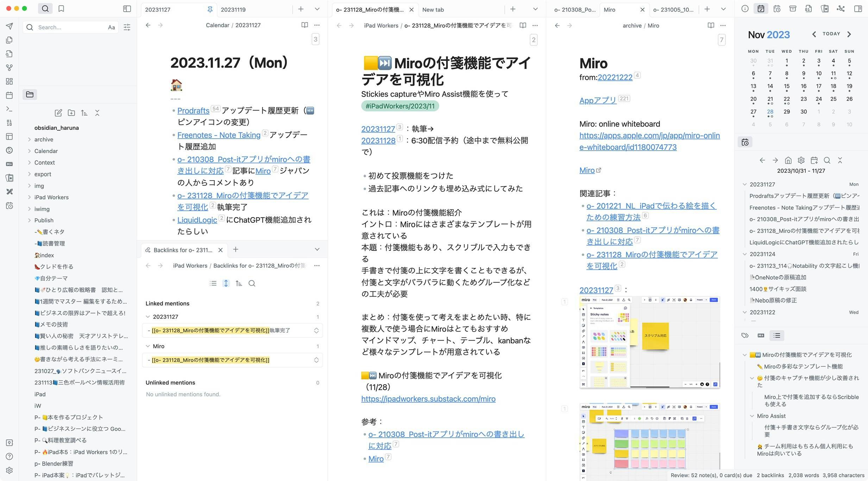Create a new folder in file explorer
868x481 pixels.
[x=71, y=113]
